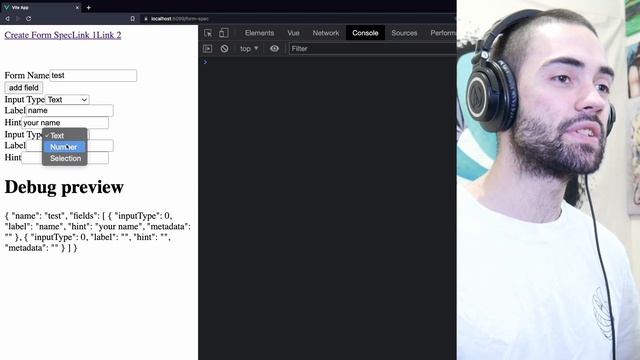Switch to the Network tab

(x=326, y=33)
